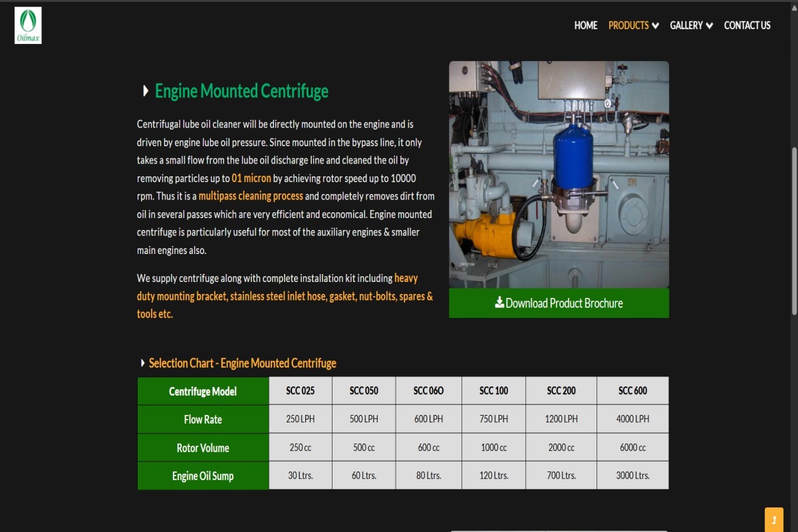Click the Engine Mounted Centrifuge heading
The width and height of the screenshot is (798, 532).
pos(241,91)
